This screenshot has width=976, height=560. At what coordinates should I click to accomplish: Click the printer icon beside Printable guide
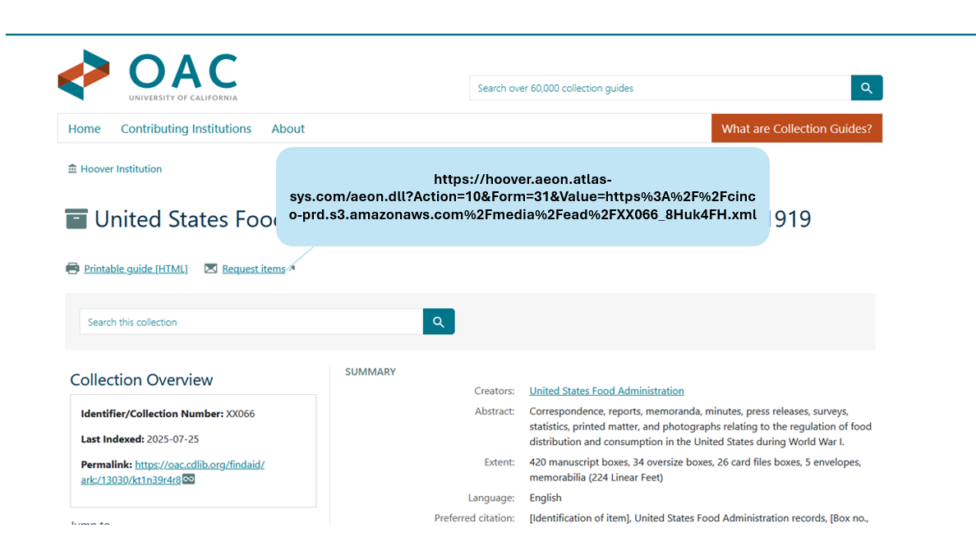pyautogui.click(x=73, y=269)
